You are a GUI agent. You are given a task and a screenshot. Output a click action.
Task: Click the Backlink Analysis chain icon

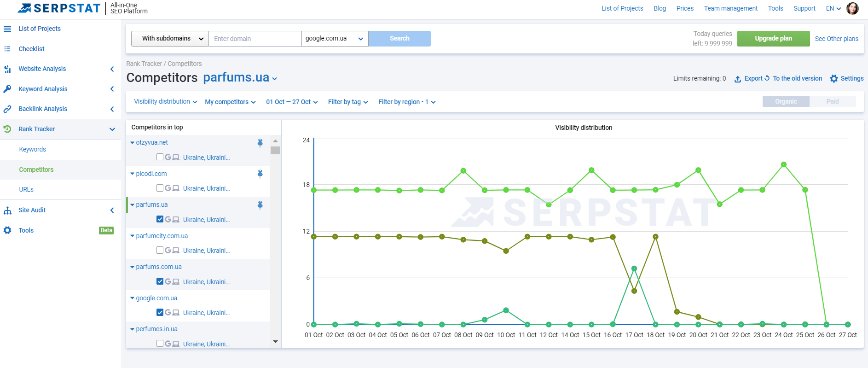click(7, 109)
